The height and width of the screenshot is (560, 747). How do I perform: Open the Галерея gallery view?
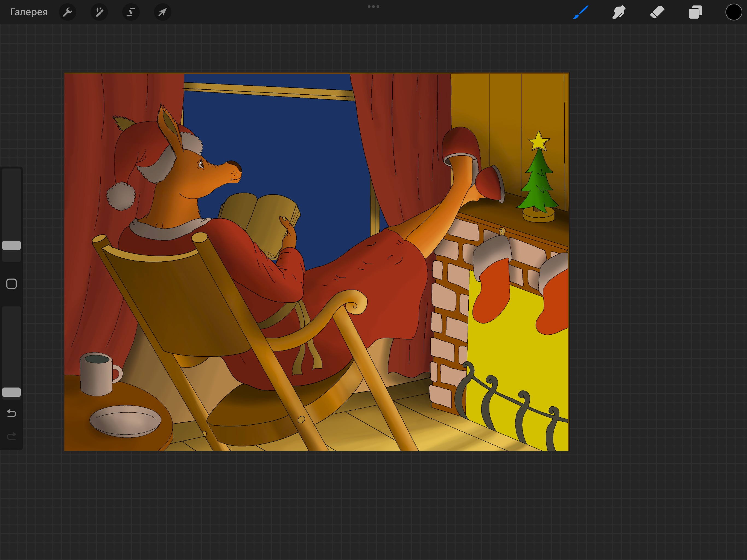(29, 12)
